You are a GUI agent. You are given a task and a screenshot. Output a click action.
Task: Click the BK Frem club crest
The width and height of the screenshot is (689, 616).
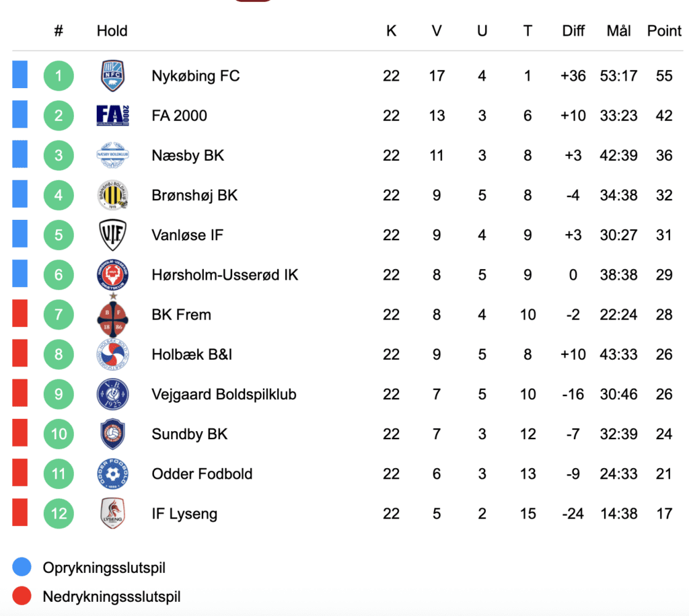pos(112,314)
